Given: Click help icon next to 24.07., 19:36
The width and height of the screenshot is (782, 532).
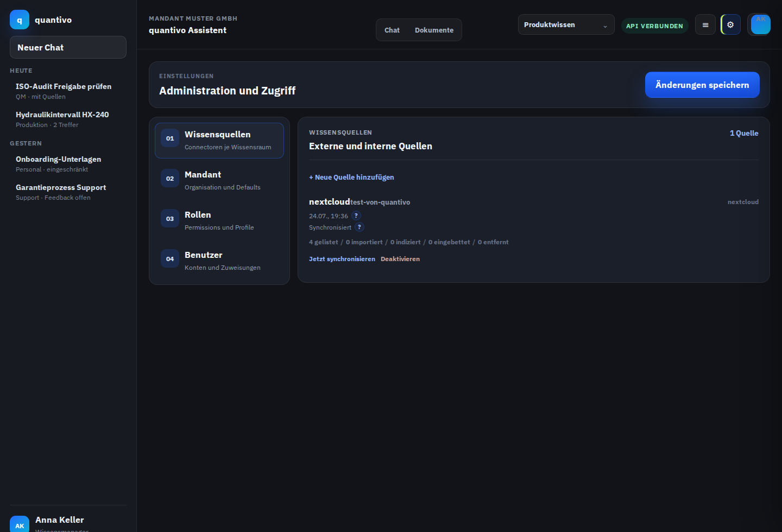Looking at the screenshot, I should pos(356,216).
